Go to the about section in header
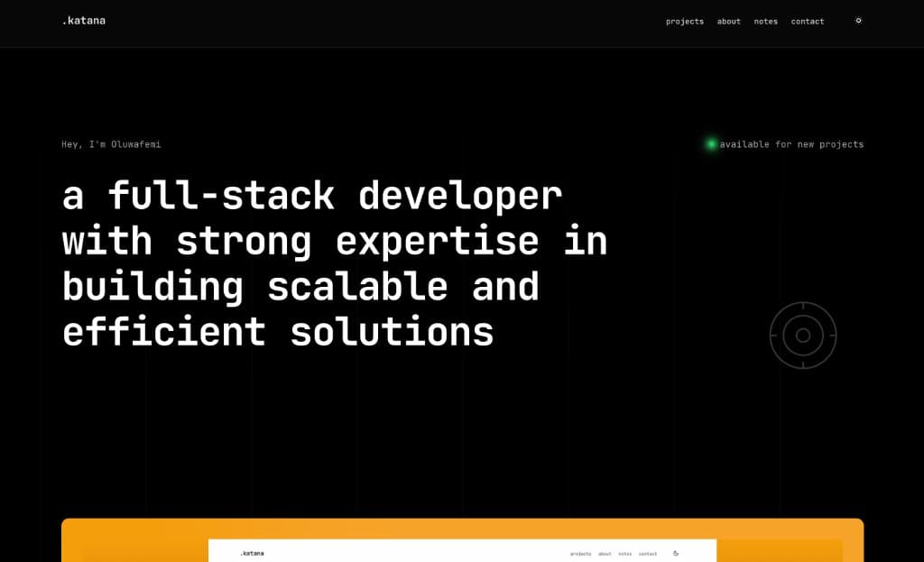 728,22
